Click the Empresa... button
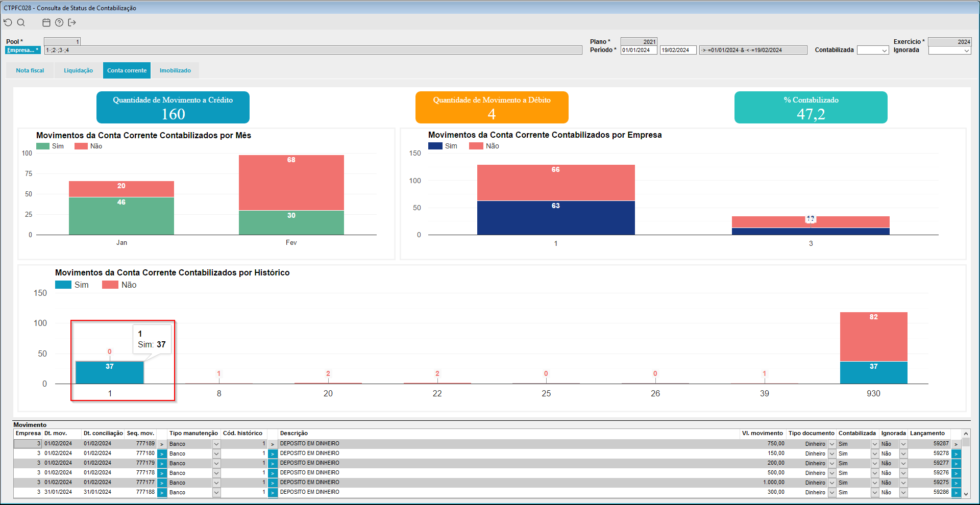This screenshot has width=980, height=505. point(23,50)
